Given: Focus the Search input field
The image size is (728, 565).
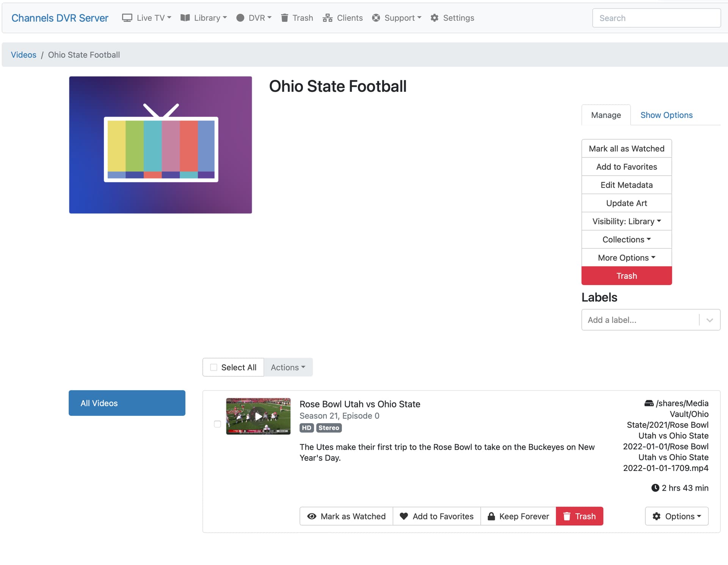Looking at the screenshot, I should [x=656, y=18].
